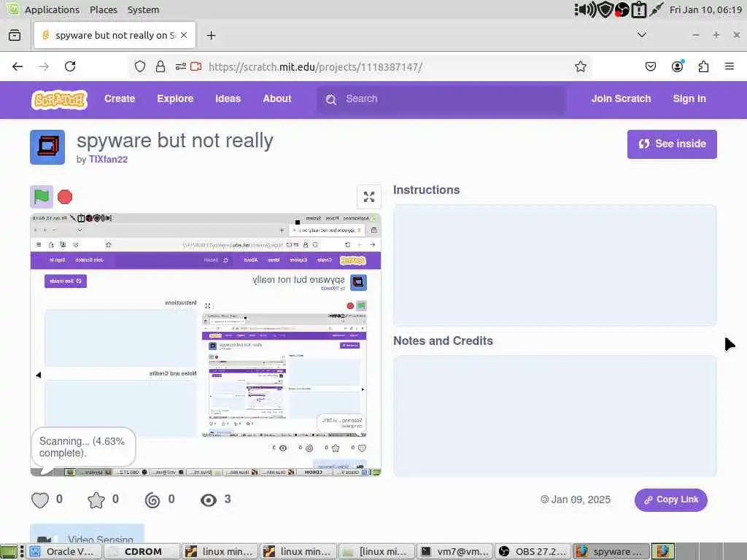The height and width of the screenshot is (560, 747).
Task: Enter fullscreen mode on the project stage
Action: coord(368,197)
